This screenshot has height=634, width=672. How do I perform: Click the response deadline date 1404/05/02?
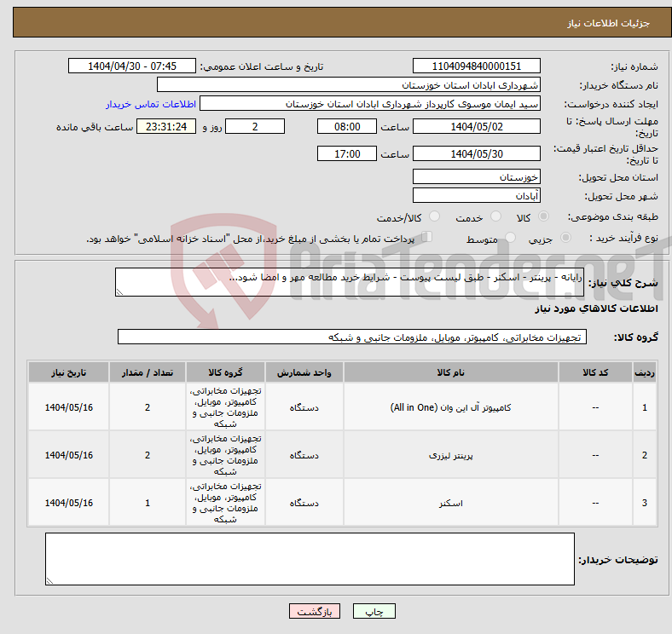coord(476,127)
